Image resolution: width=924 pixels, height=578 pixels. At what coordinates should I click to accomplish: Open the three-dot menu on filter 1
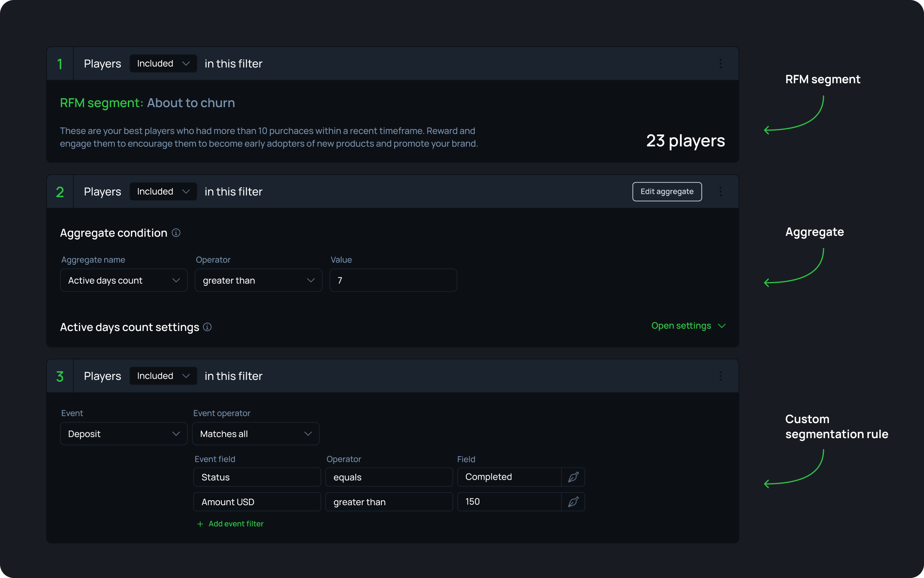(x=720, y=64)
